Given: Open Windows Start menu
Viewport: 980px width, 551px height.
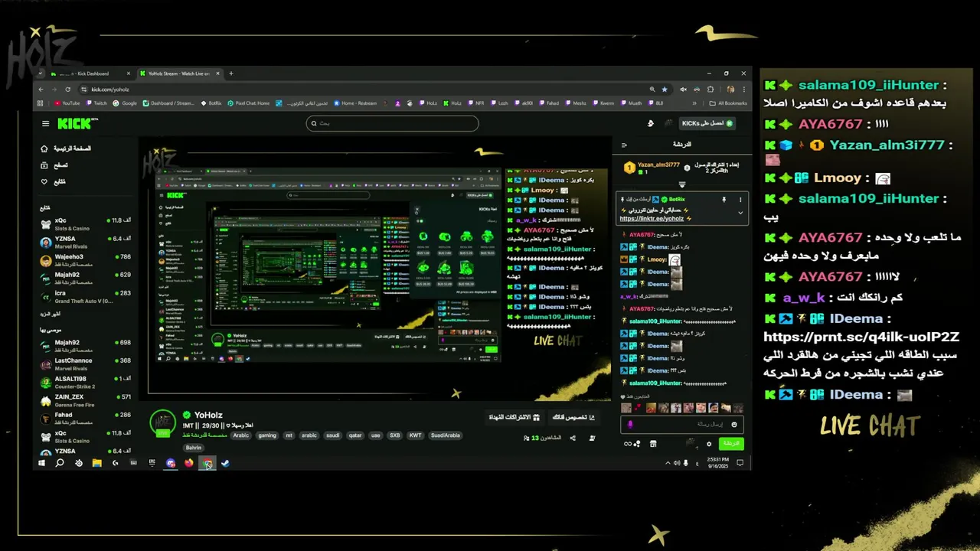Looking at the screenshot, I should tap(42, 463).
